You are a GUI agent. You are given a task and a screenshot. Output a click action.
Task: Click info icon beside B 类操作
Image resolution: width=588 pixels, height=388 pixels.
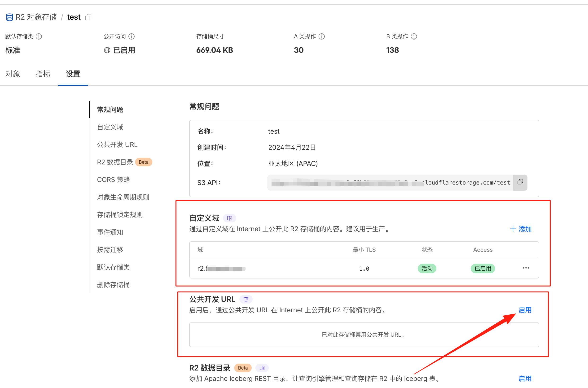[x=414, y=36]
